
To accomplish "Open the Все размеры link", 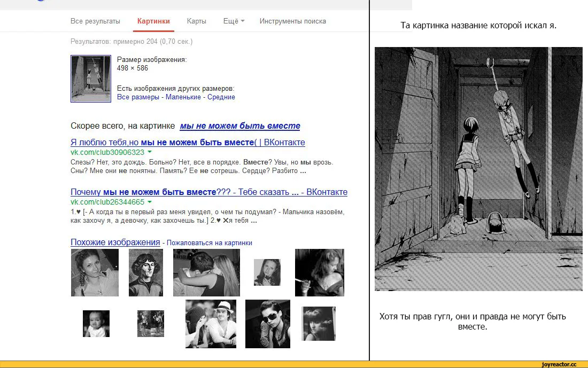I will pos(138,97).
